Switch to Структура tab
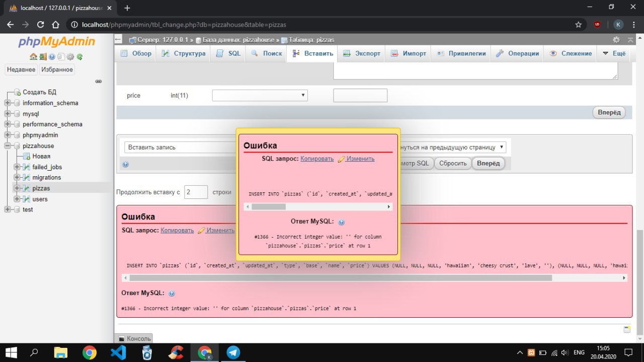Screen dimensions: 644x362 click(x=184, y=53)
